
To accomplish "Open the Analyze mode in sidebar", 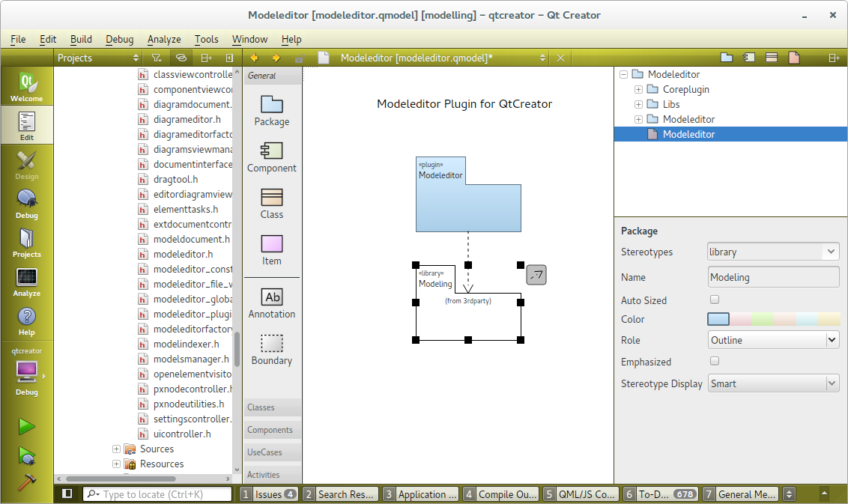I will point(27,282).
